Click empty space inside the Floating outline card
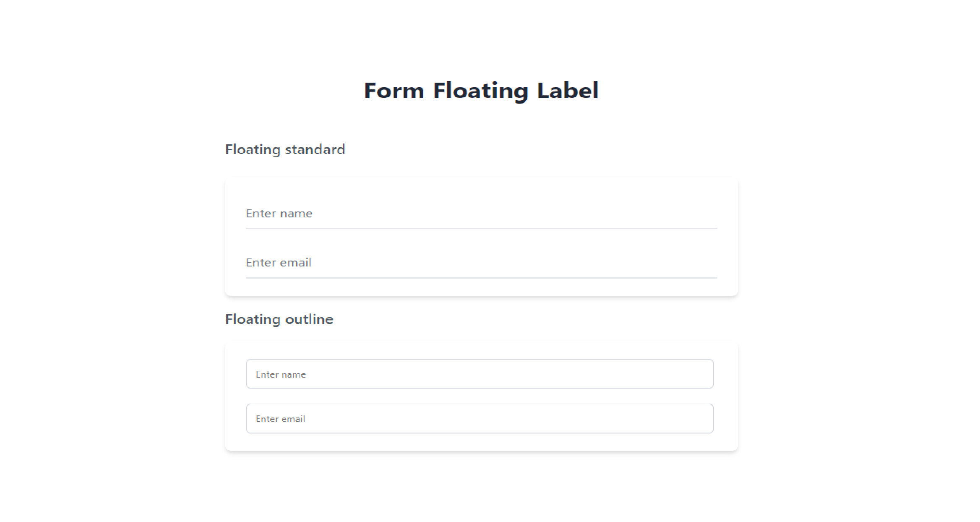The image size is (980, 522). coord(481,442)
